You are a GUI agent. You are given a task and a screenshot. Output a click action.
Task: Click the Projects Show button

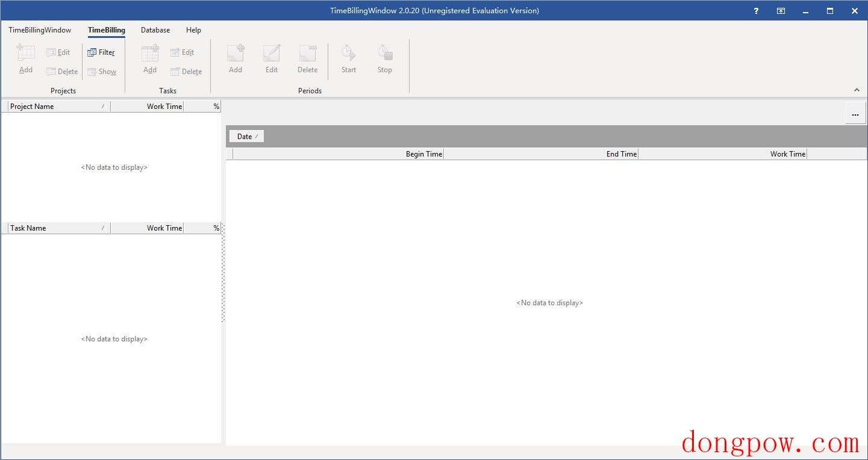coord(102,72)
